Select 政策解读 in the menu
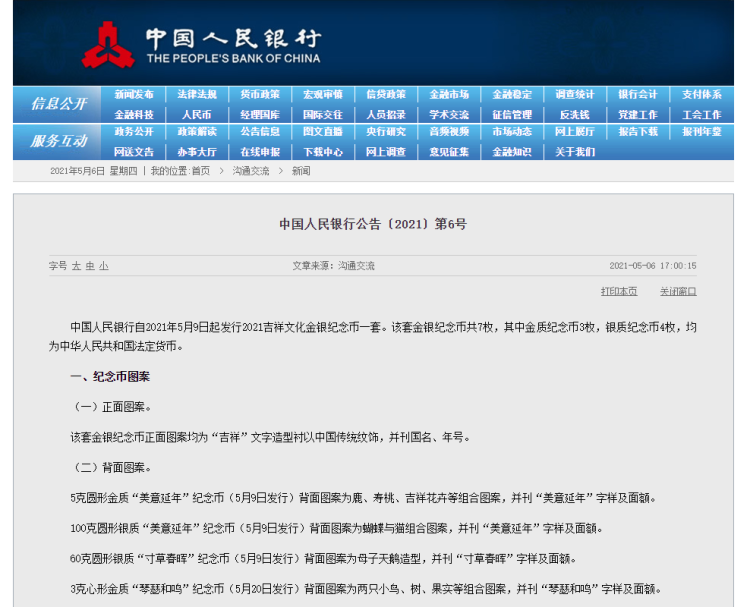This screenshot has width=750, height=607. click(x=197, y=132)
